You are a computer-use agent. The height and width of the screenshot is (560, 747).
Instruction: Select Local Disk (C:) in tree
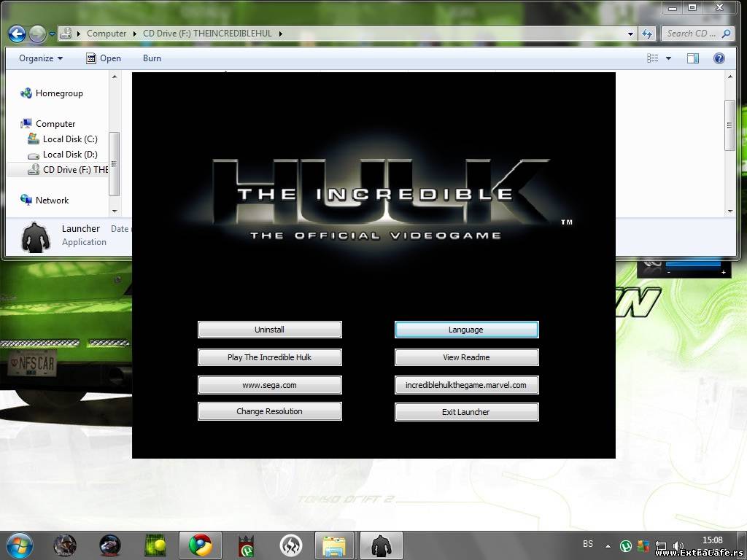click(x=63, y=139)
